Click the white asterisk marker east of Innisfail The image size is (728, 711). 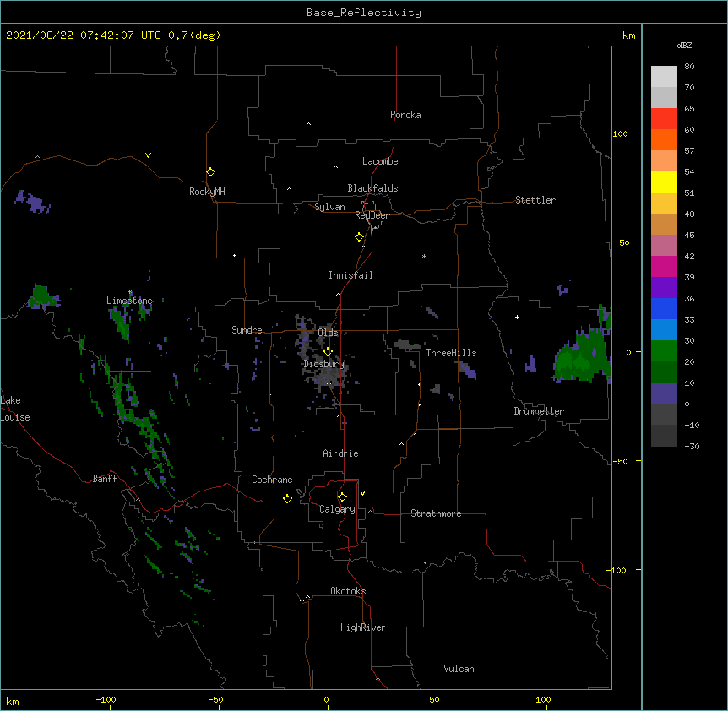[424, 256]
